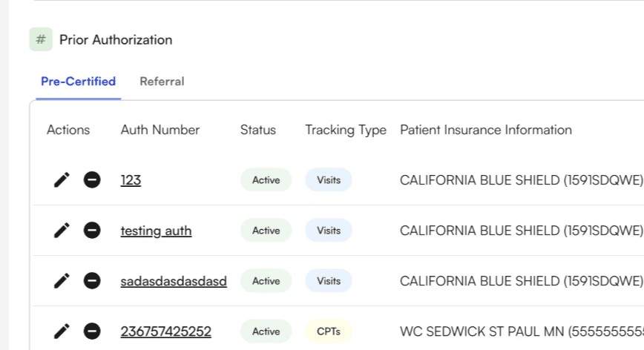644x350 pixels.
Task: Edit the sadasdasdasdasd authorization
Action: pos(62,280)
